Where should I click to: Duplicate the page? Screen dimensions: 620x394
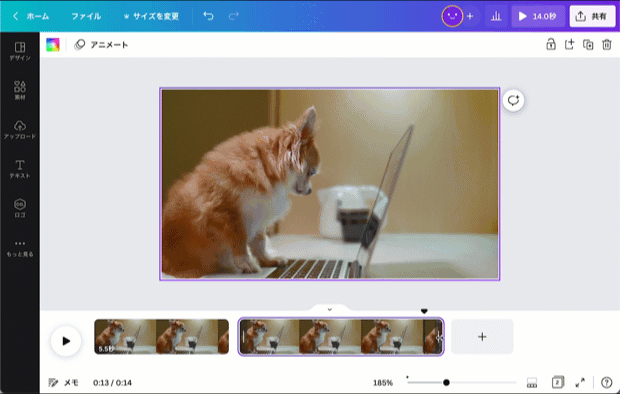pos(588,44)
